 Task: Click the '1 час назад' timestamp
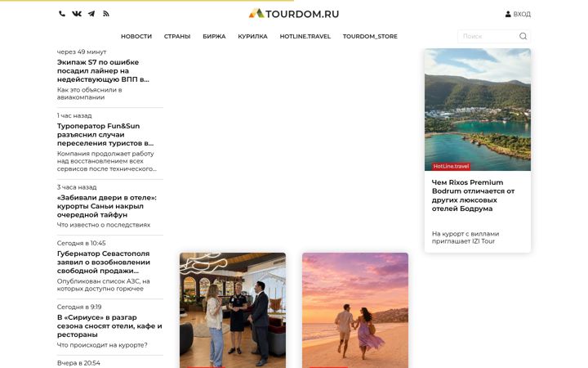[74, 115]
